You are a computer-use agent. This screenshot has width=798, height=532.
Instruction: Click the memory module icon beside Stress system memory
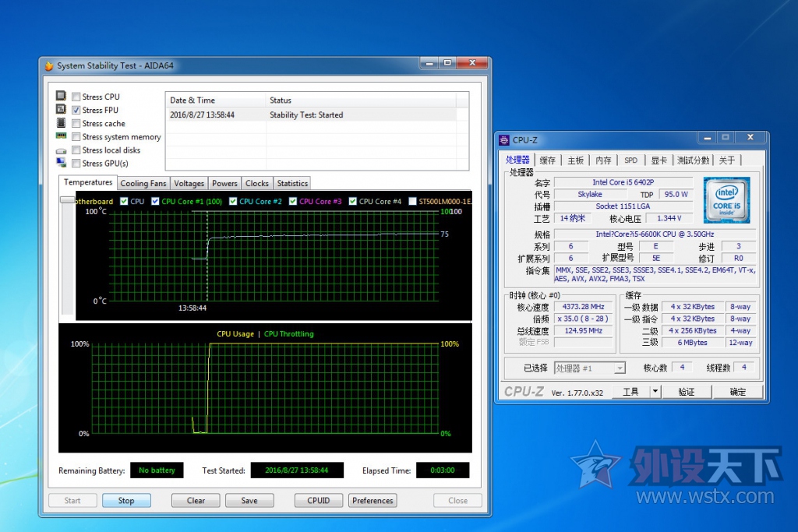pyautogui.click(x=61, y=136)
